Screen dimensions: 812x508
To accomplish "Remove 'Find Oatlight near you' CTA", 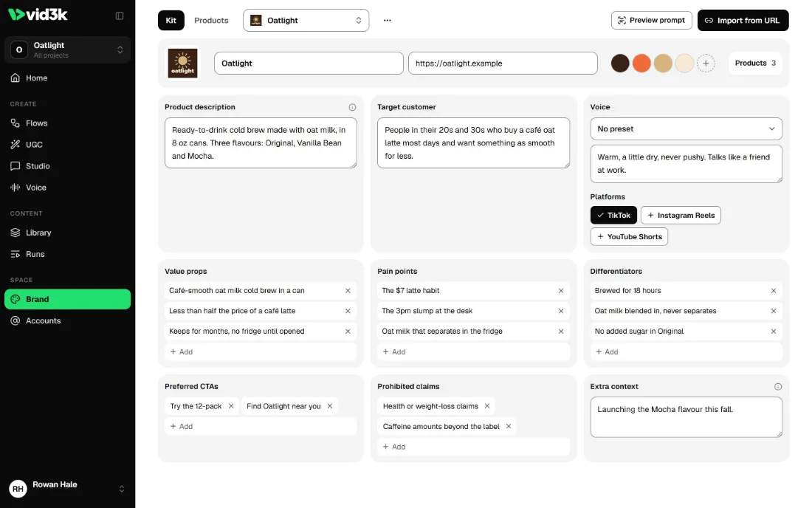I will tap(330, 407).
